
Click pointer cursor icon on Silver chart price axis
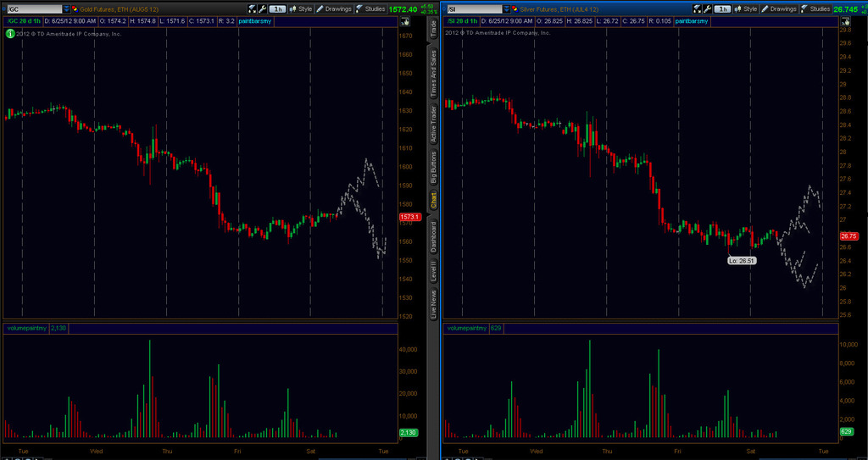[845, 22]
